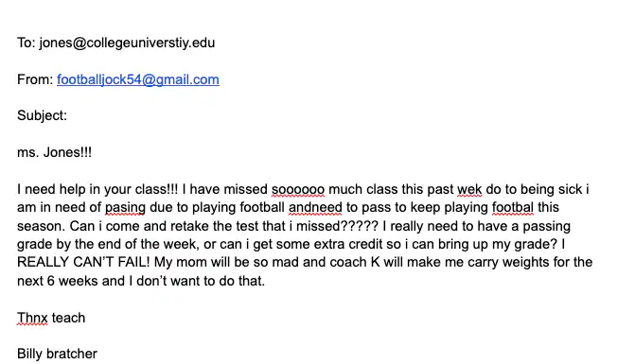Select the red-underlined word "wek"
Screen dimensions: 635x364
(x=469, y=189)
